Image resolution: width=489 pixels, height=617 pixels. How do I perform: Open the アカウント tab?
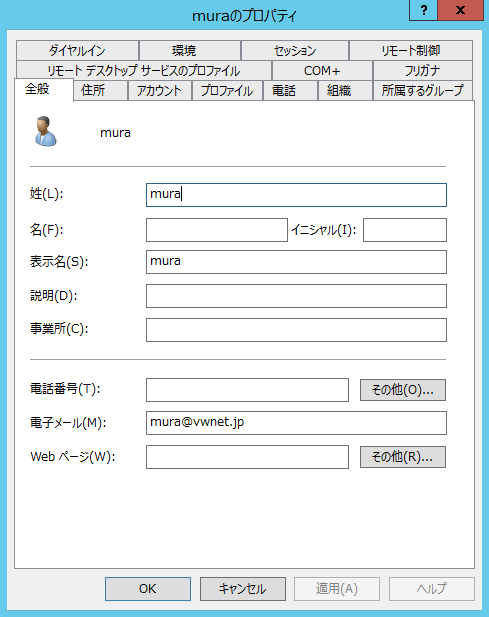(159, 91)
